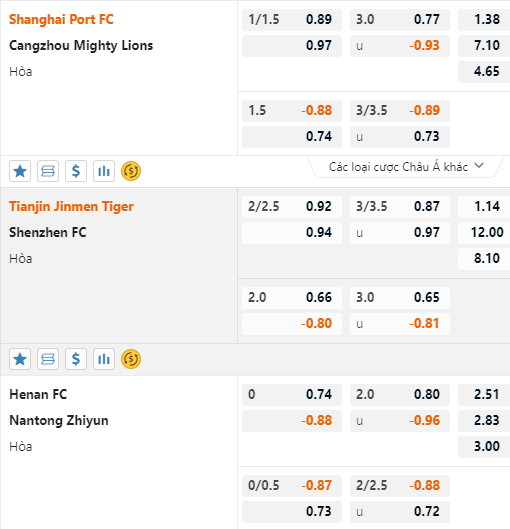Select Shanghai Port handicap 1/1.5 odds 0.89
510x529 pixels.
pos(292,20)
